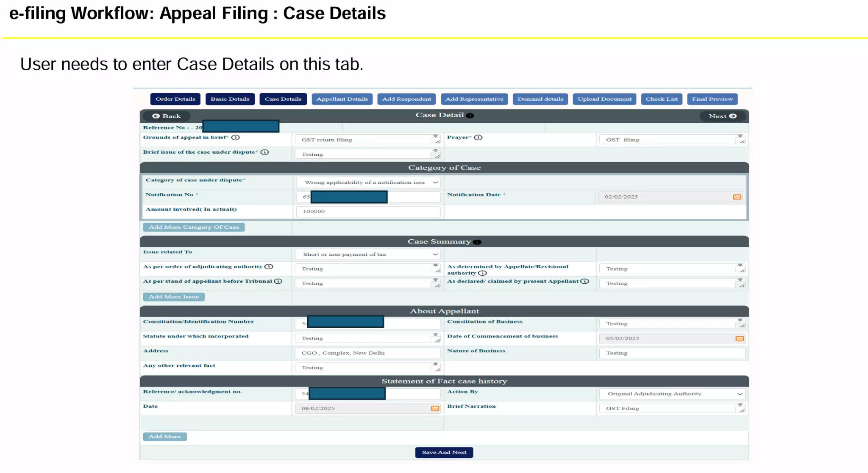Click info icon beside Case Summary heading

click(477, 242)
